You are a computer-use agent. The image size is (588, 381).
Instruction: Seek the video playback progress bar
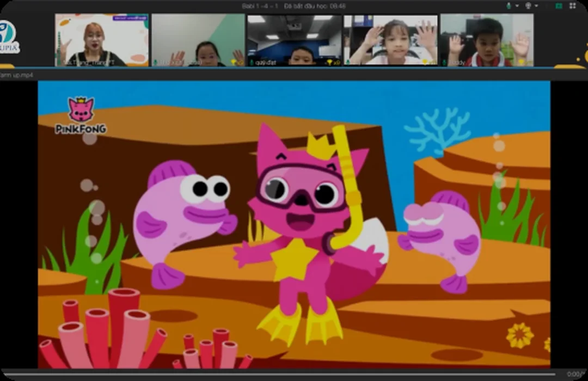(278, 374)
